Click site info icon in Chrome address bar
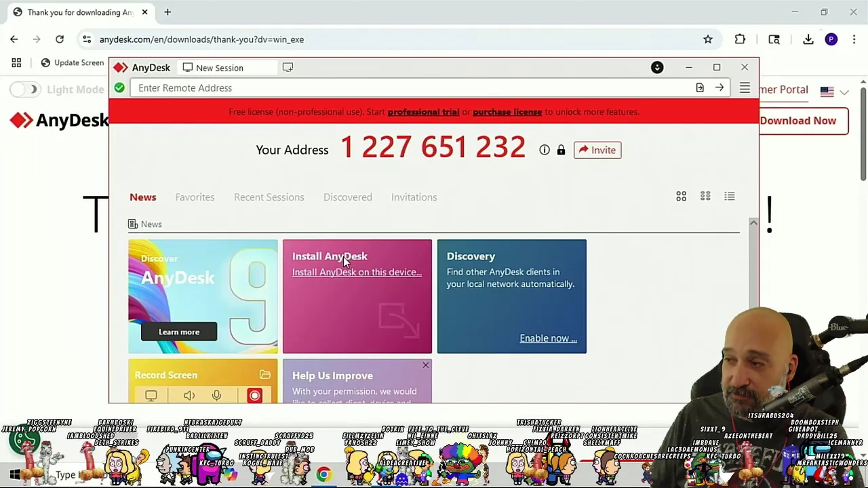Image resolution: width=868 pixels, height=488 pixels. [x=87, y=39]
